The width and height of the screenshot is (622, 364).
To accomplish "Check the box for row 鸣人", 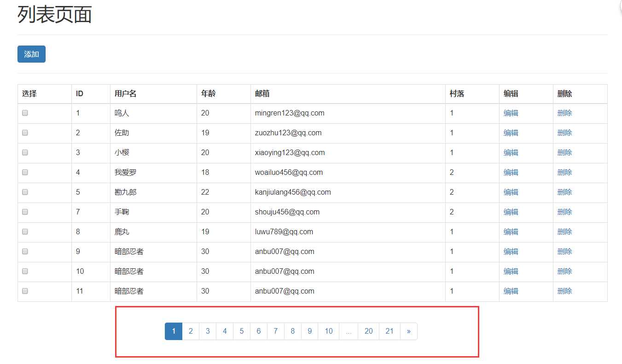I will pyautogui.click(x=25, y=113).
